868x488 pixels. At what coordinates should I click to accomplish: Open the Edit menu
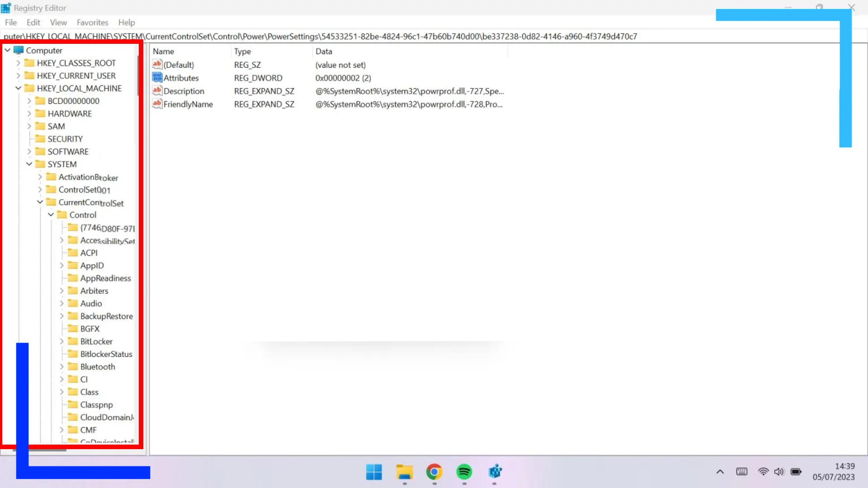[33, 23]
